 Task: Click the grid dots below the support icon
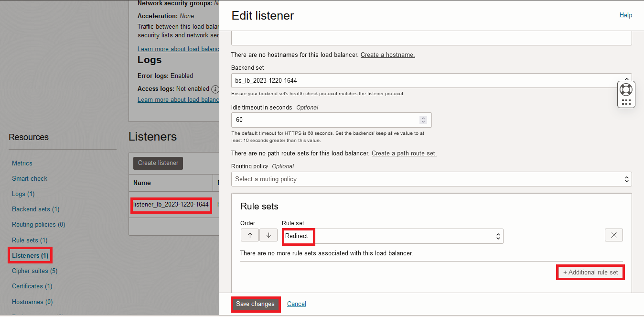click(x=626, y=102)
